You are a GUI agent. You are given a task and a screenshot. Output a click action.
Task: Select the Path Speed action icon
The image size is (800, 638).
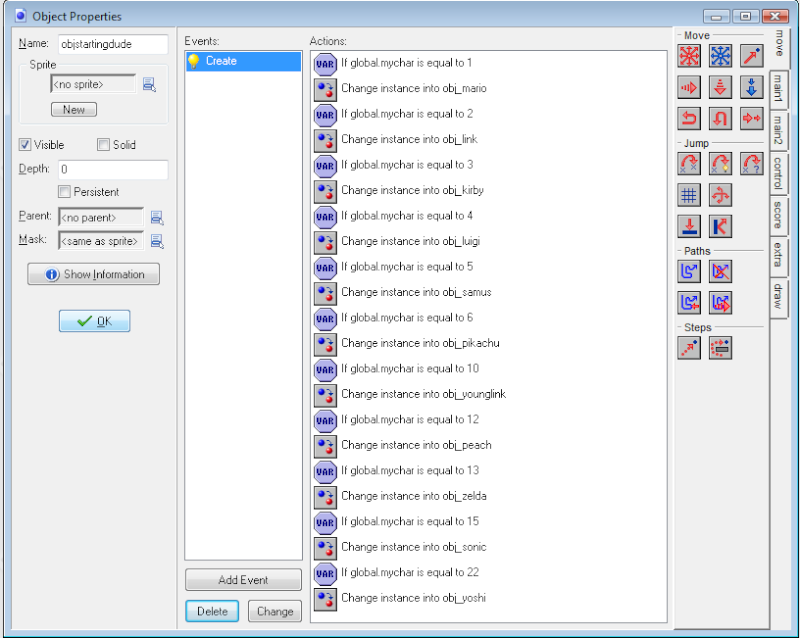pos(720,303)
